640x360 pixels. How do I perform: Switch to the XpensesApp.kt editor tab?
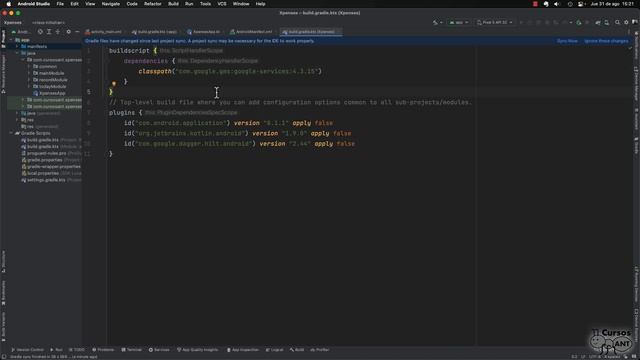(204, 32)
